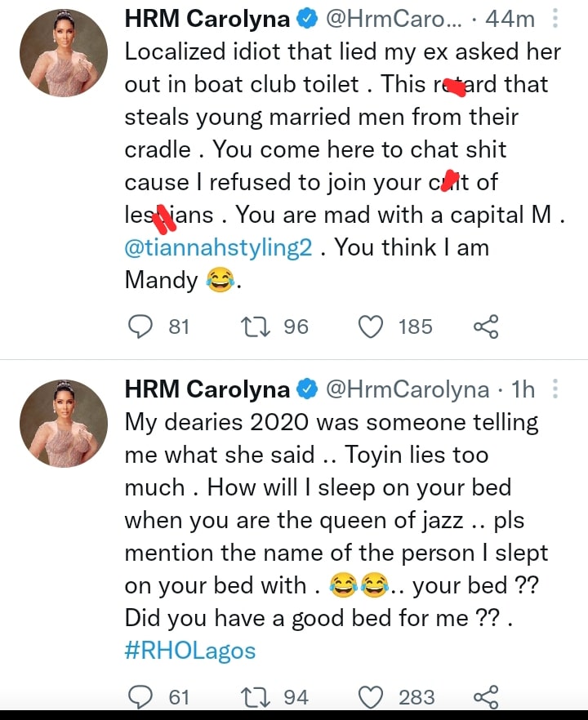Viewport: 588px width, 720px height.
Task: Click verified badge on the second tweet
Action: click(x=306, y=390)
